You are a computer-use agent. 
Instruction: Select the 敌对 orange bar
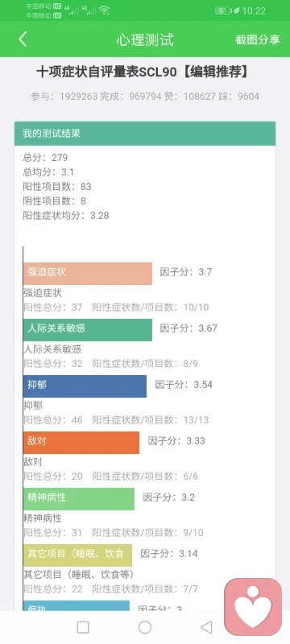coord(81,442)
